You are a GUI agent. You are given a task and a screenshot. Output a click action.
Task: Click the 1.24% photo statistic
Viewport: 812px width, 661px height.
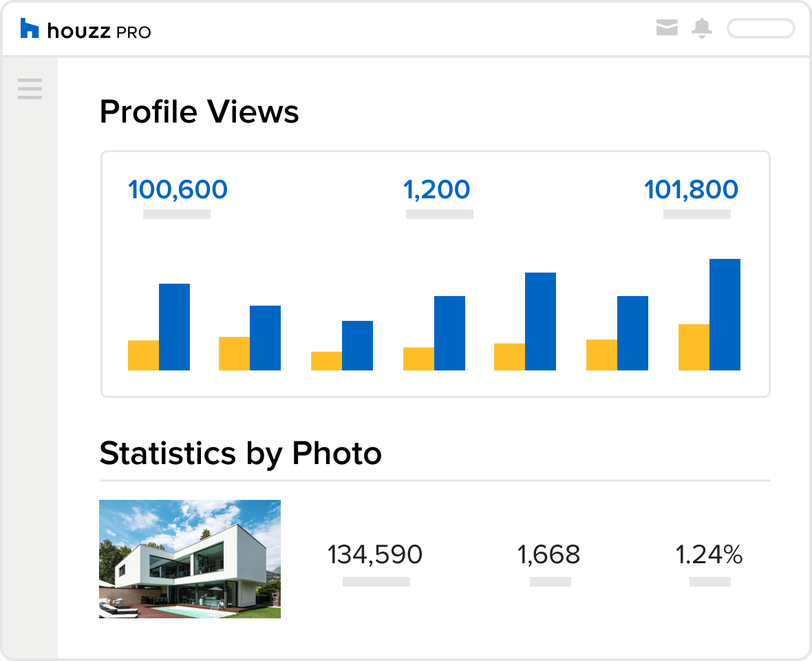pyautogui.click(x=709, y=554)
